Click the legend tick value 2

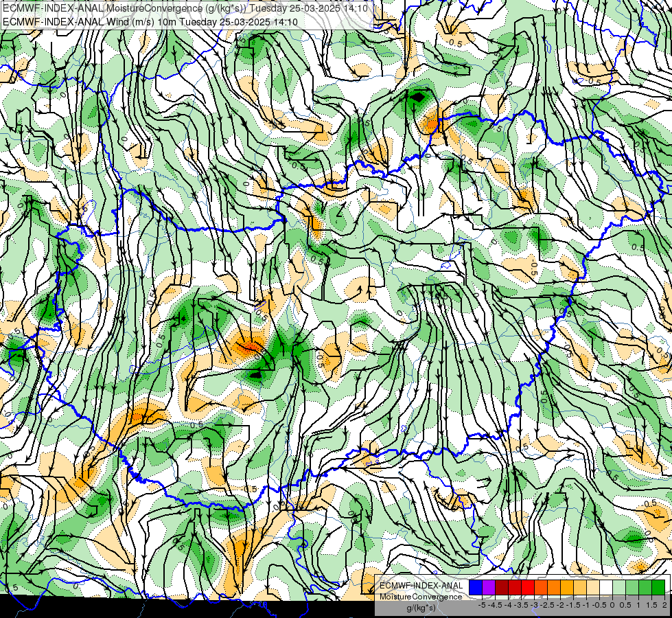(664, 605)
